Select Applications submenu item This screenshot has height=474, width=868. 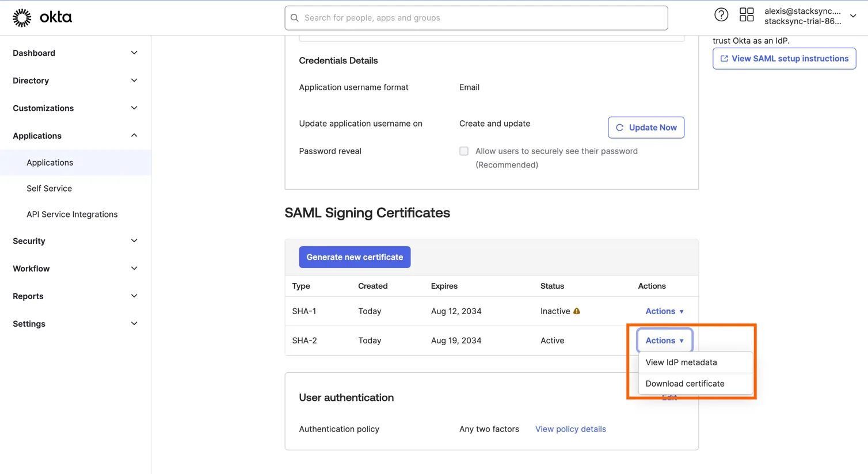point(75,163)
